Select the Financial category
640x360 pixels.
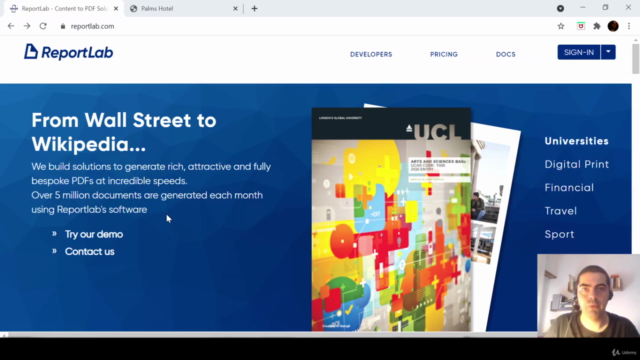569,188
